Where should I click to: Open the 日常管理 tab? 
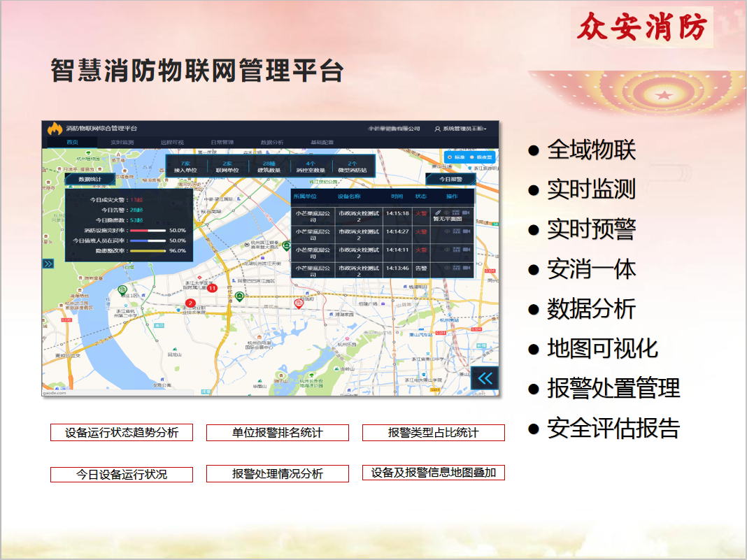pyautogui.click(x=222, y=143)
